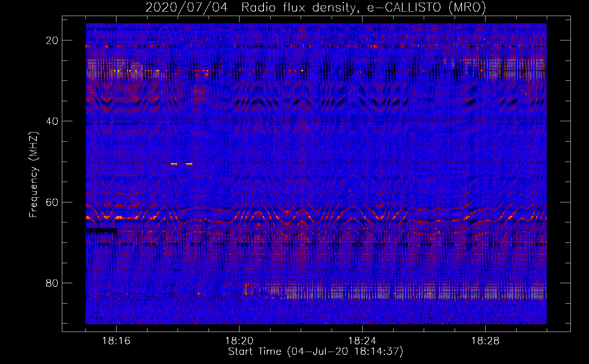Click the 40 frequency tick label

52,121
